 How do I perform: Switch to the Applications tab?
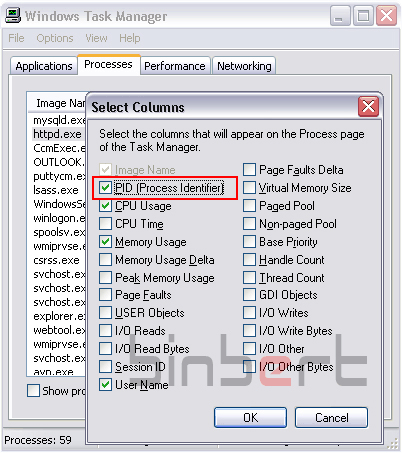(44, 66)
